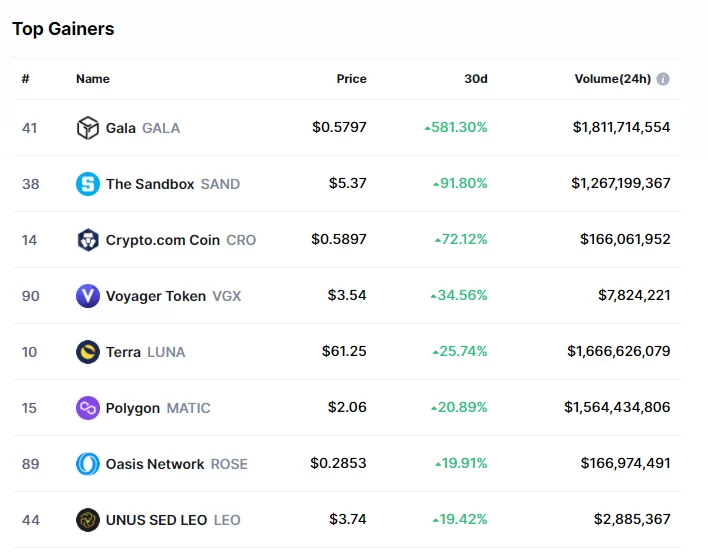Image resolution: width=708 pixels, height=552 pixels.
Task: Click the Polygon MATIC logo icon
Action: (x=88, y=408)
